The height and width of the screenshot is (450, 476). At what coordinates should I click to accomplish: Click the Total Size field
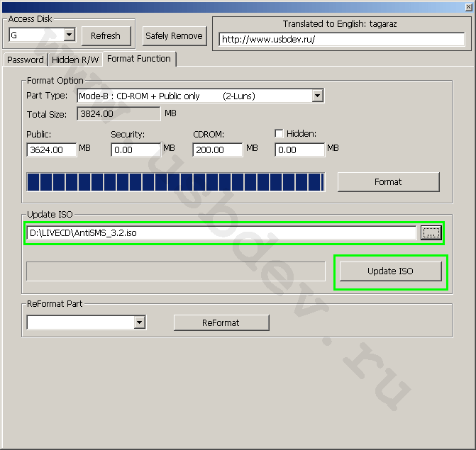pyautogui.click(x=118, y=113)
